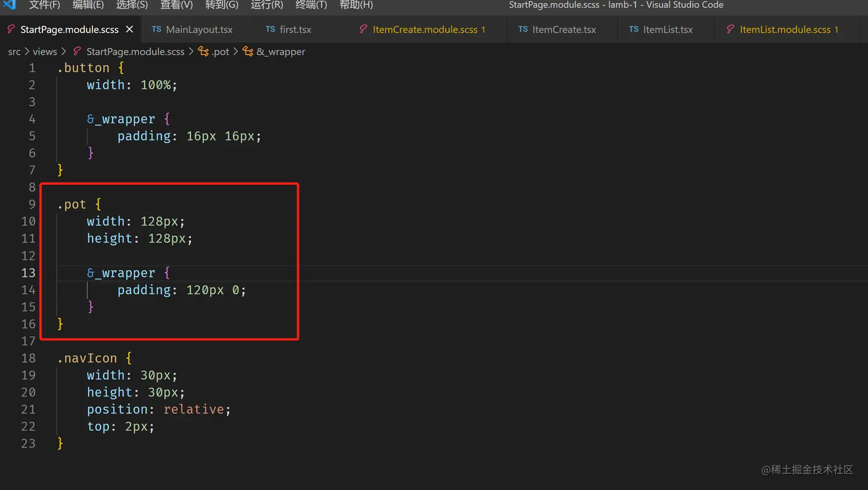Click the 'width: 100%;' declaration

click(x=132, y=85)
